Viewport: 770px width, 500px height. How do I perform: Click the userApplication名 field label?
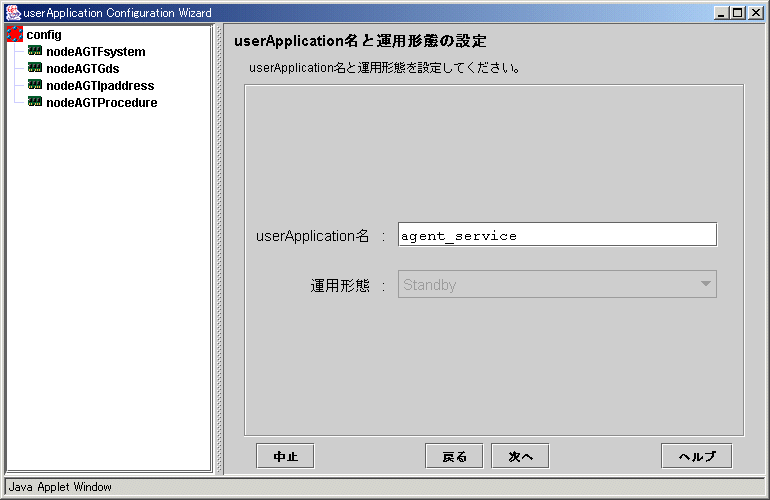coord(312,236)
